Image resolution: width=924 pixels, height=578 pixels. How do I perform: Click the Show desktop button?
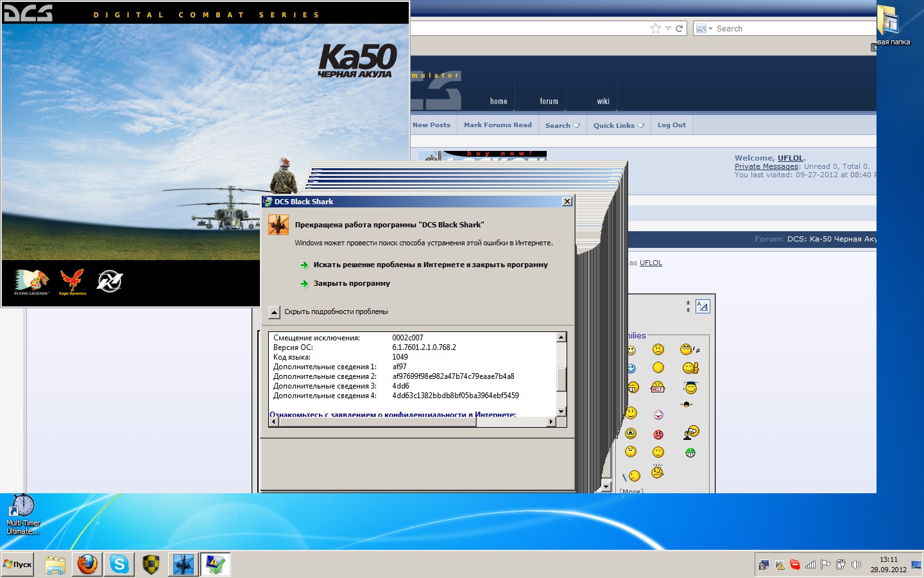[x=916, y=565]
